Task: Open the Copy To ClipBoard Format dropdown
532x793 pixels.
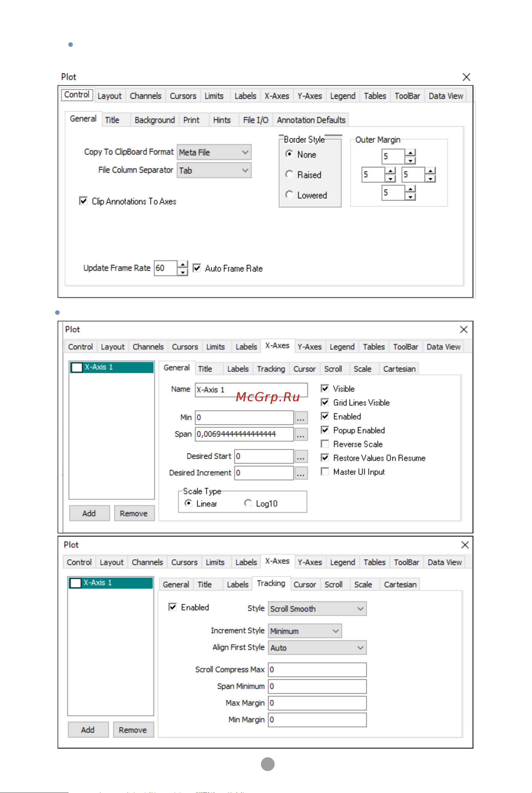Action: (214, 152)
